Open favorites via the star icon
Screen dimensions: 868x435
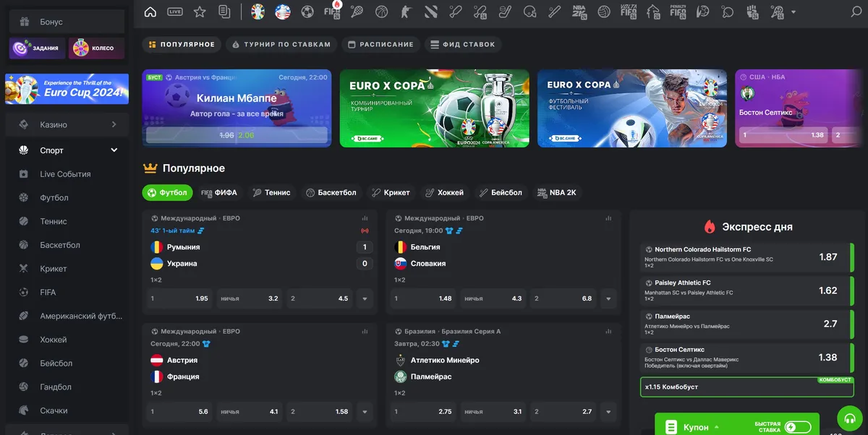[x=200, y=12]
